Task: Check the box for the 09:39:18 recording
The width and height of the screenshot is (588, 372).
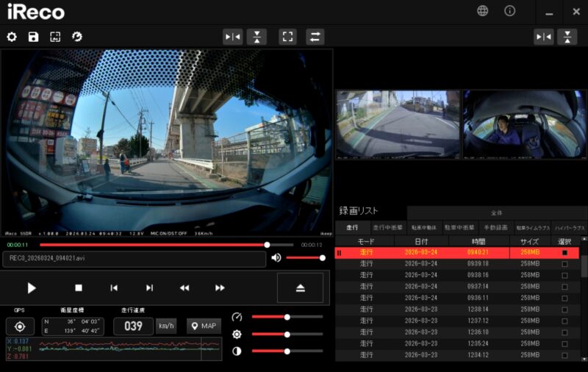Action: click(564, 264)
